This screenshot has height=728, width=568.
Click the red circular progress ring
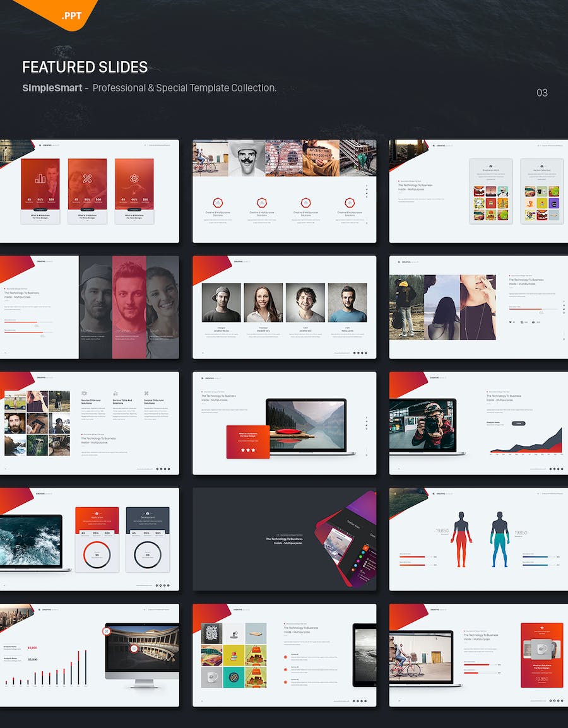tap(97, 555)
